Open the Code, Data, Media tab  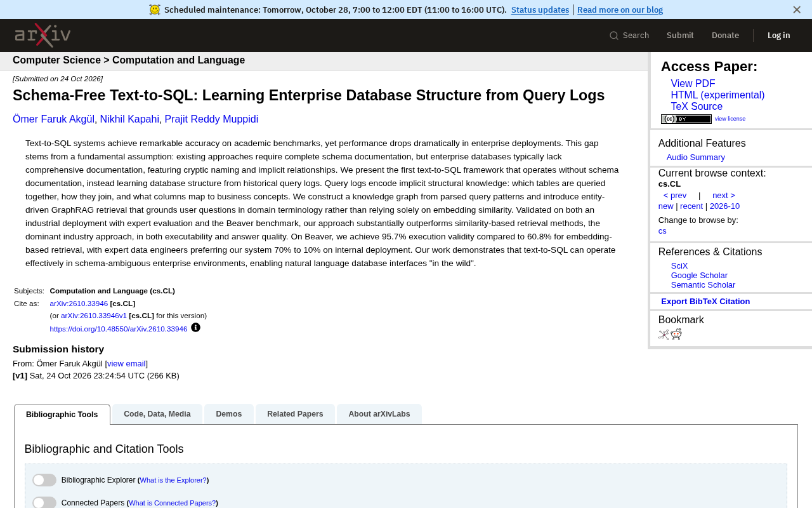157,414
